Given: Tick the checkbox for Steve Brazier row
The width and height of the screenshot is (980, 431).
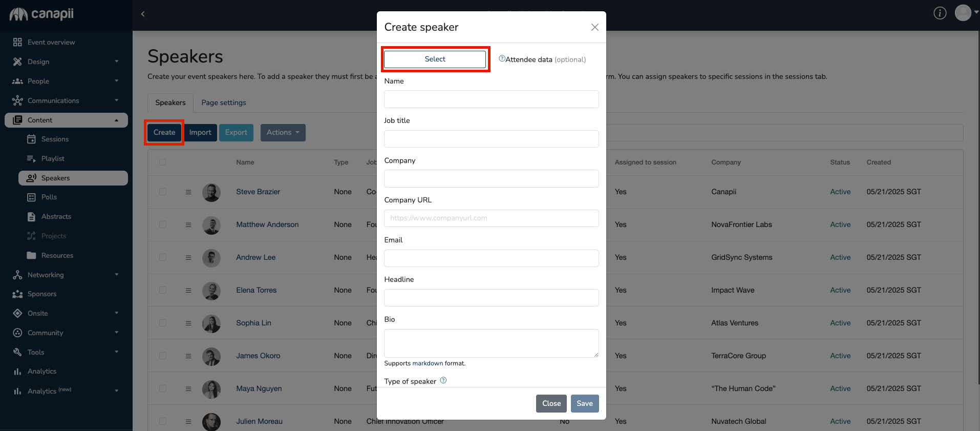Looking at the screenshot, I should click(x=163, y=192).
